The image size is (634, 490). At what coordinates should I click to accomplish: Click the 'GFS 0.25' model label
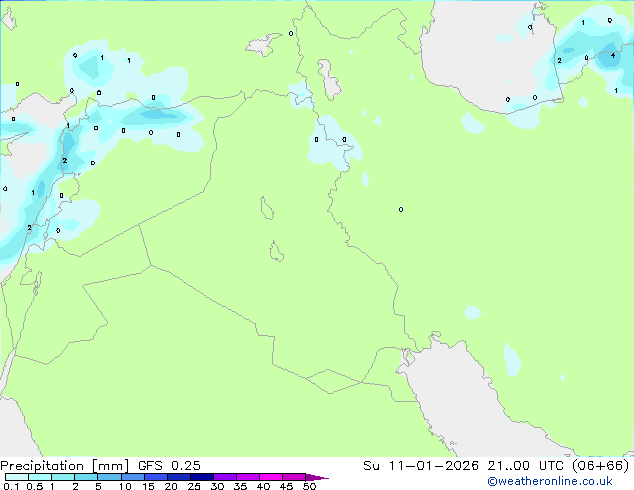(169, 466)
